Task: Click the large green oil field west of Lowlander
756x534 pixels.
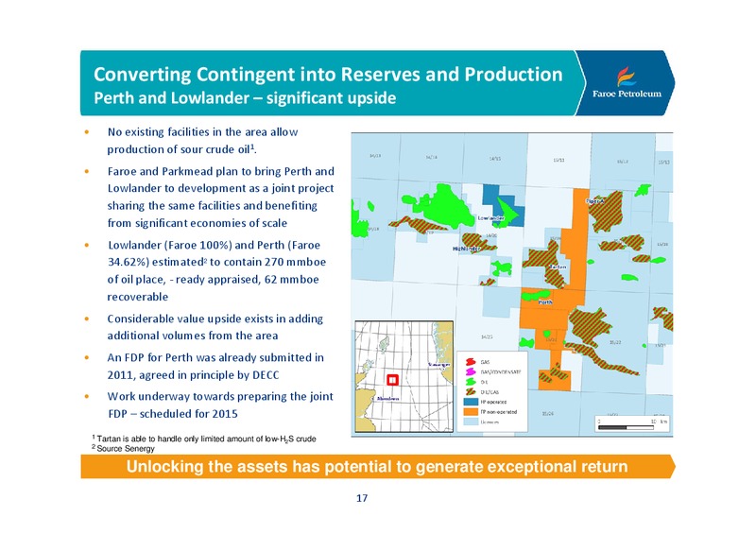Action: coord(447,206)
